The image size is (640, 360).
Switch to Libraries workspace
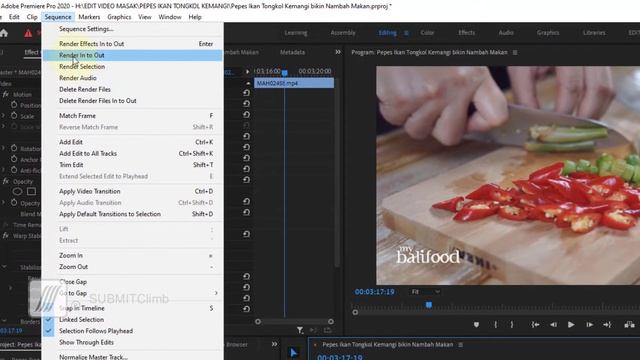[x=594, y=33]
